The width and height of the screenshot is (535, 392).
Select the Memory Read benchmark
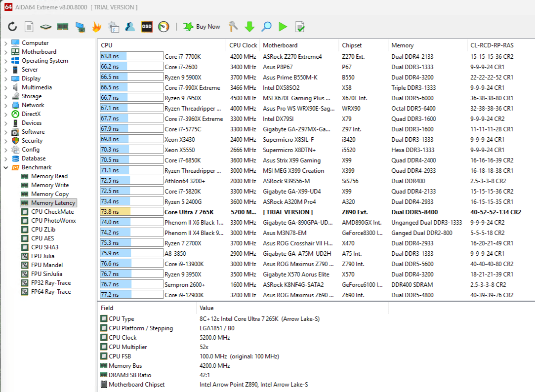pos(49,176)
